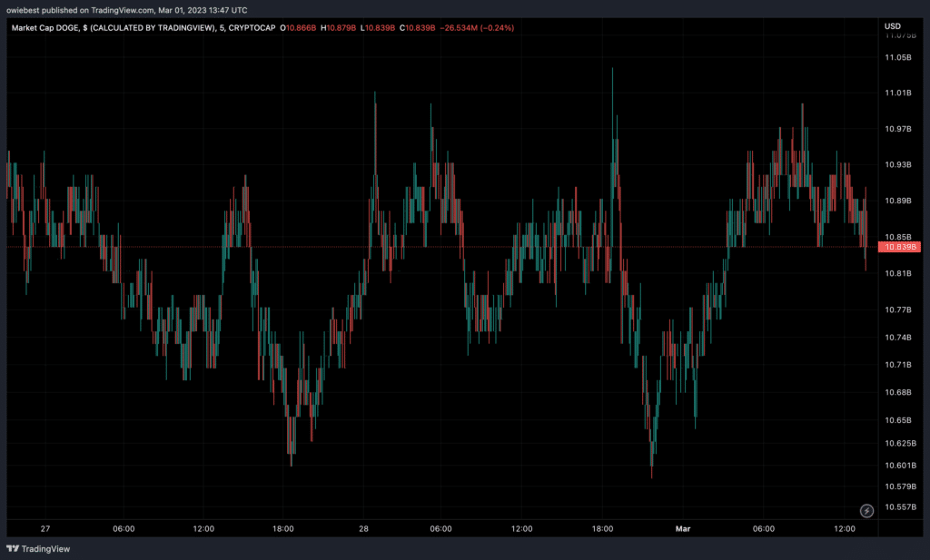
Task: Click the 10.97B price axis label
Action: click(898, 129)
